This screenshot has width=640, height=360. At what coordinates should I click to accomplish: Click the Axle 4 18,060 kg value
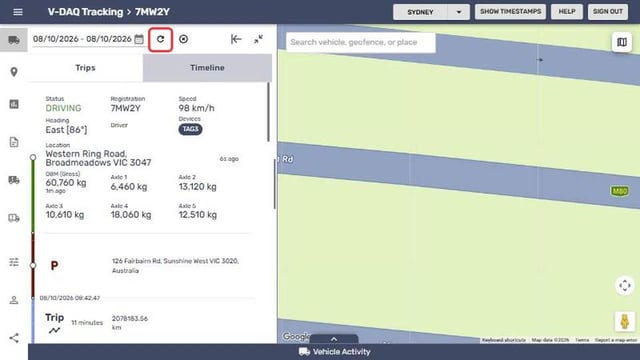point(131,215)
